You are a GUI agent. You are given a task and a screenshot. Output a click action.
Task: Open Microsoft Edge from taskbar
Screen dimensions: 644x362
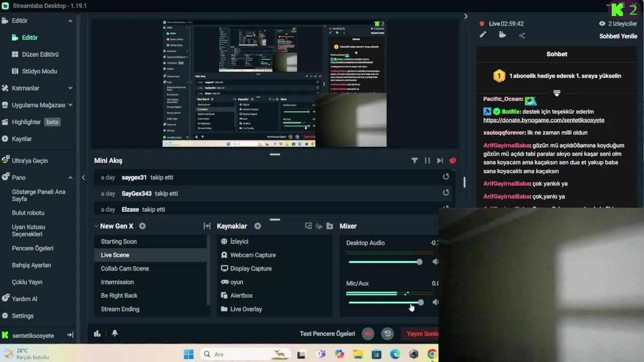(395, 354)
